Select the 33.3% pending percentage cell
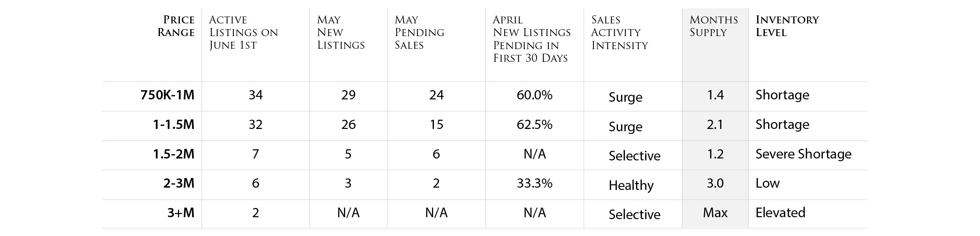 (535, 183)
